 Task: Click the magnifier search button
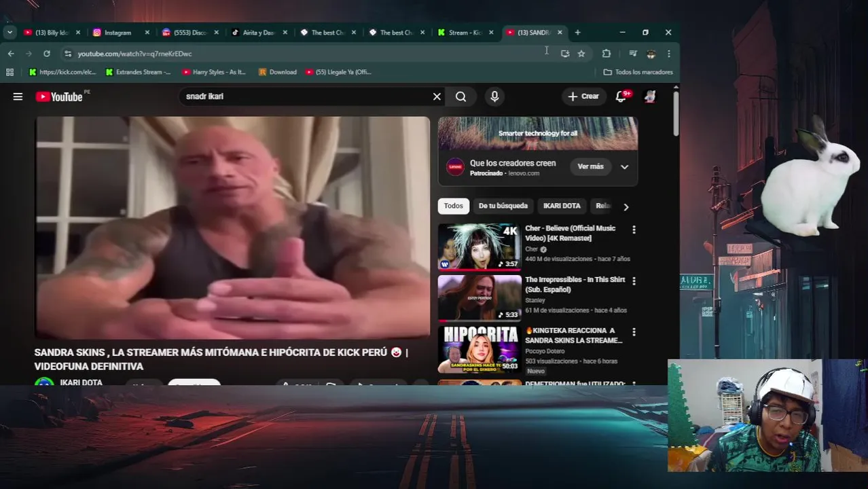tap(460, 96)
